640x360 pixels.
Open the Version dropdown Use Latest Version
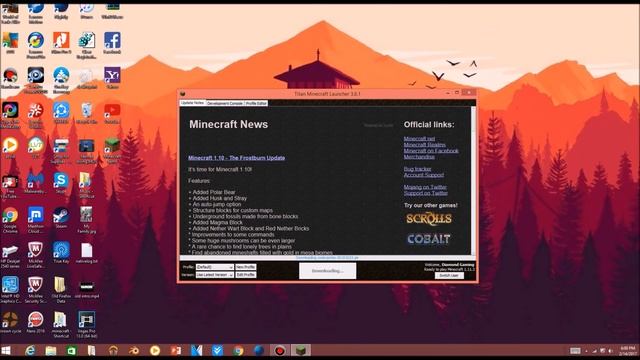pos(215,275)
